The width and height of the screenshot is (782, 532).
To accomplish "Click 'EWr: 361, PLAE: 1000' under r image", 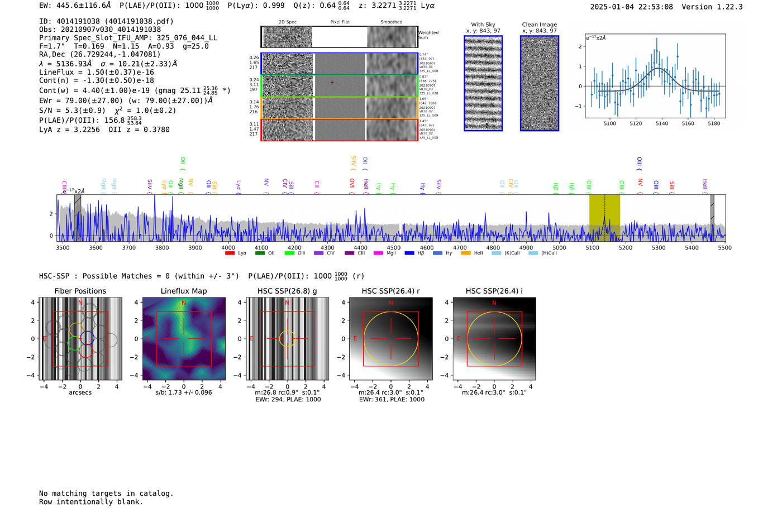I will coord(392,400).
